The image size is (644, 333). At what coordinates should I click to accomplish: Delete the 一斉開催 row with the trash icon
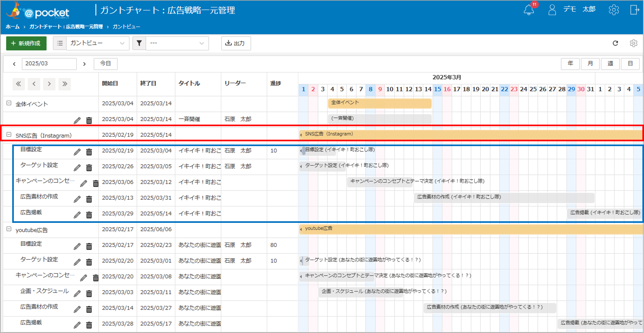[89, 120]
